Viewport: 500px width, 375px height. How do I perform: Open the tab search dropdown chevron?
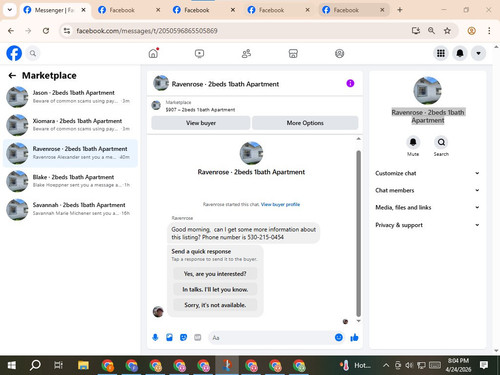pyautogui.click(x=10, y=10)
